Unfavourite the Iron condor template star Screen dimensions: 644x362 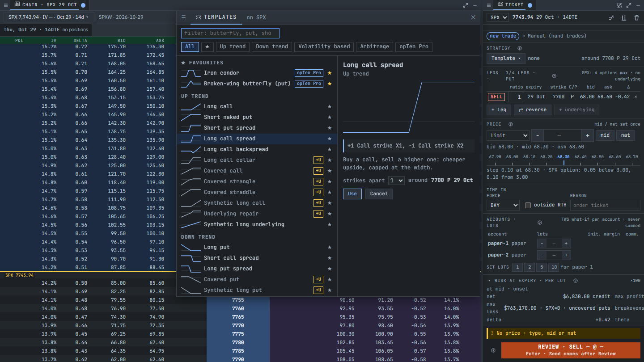[330, 73]
